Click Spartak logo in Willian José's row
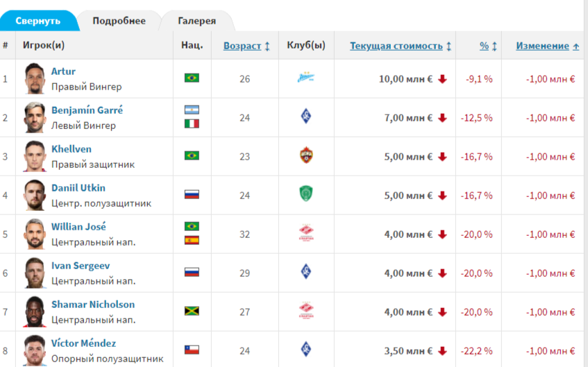 point(306,233)
